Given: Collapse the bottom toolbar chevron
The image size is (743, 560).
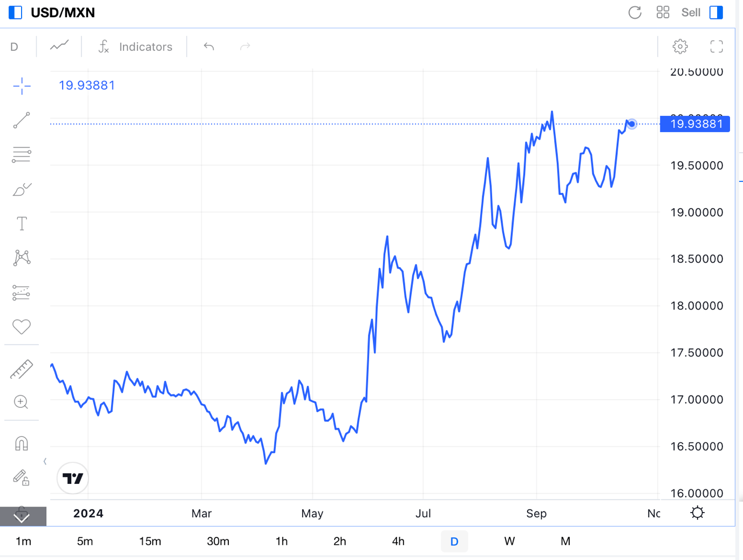Looking at the screenshot, I should click(x=22, y=516).
